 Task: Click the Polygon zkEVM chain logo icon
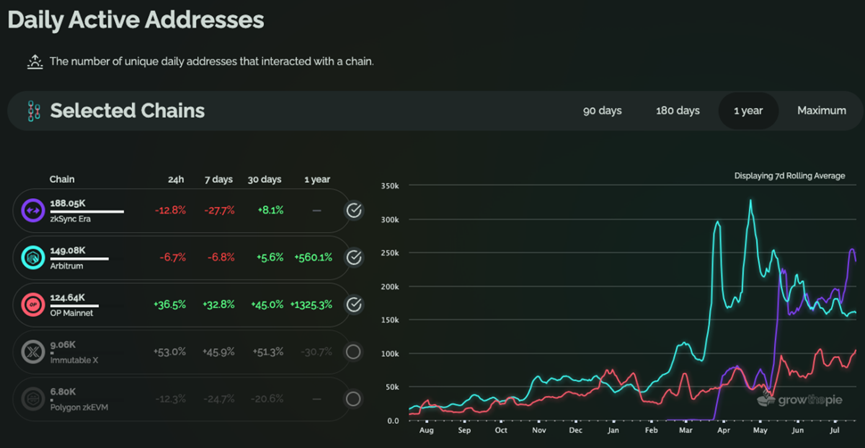(x=33, y=399)
